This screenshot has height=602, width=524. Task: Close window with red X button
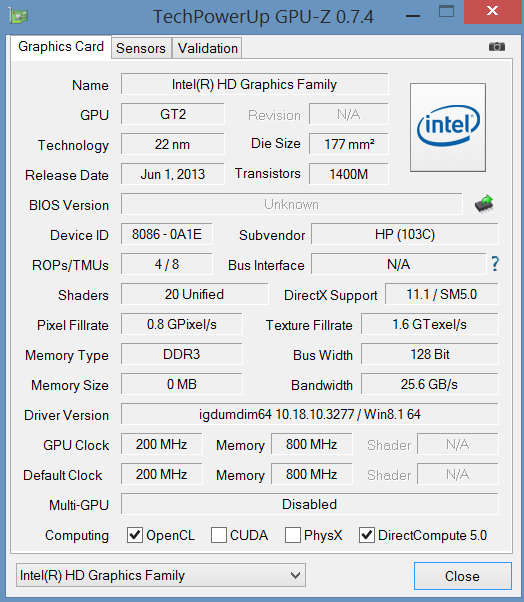[x=493, y=12]
